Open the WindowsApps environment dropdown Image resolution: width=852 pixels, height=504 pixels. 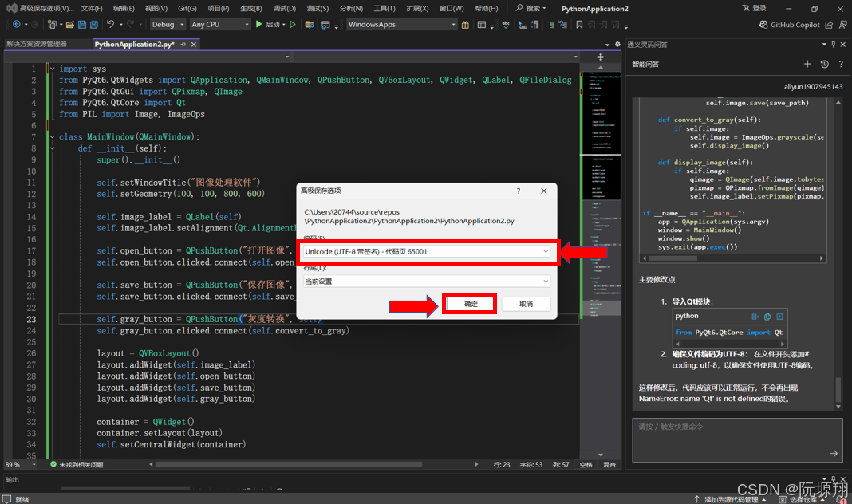pos(402,25)
